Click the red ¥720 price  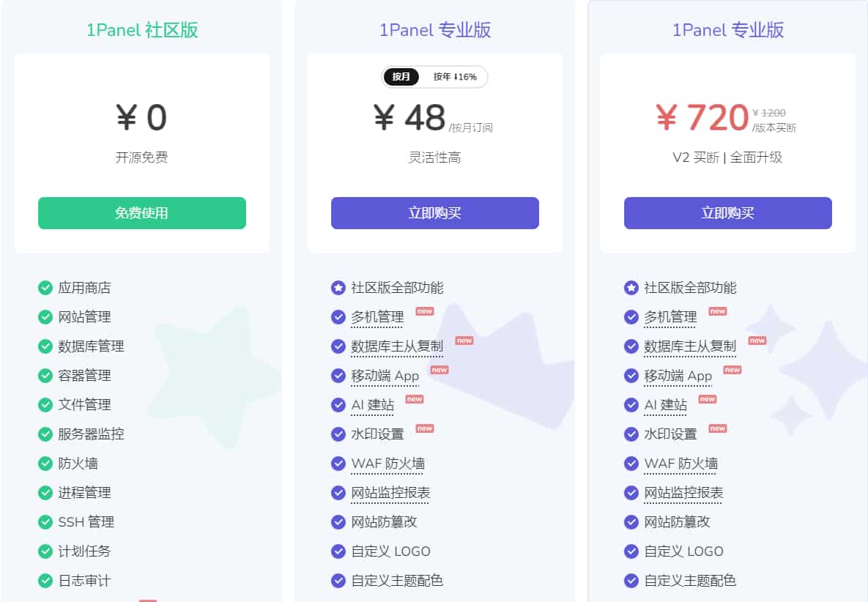[702, 118]
